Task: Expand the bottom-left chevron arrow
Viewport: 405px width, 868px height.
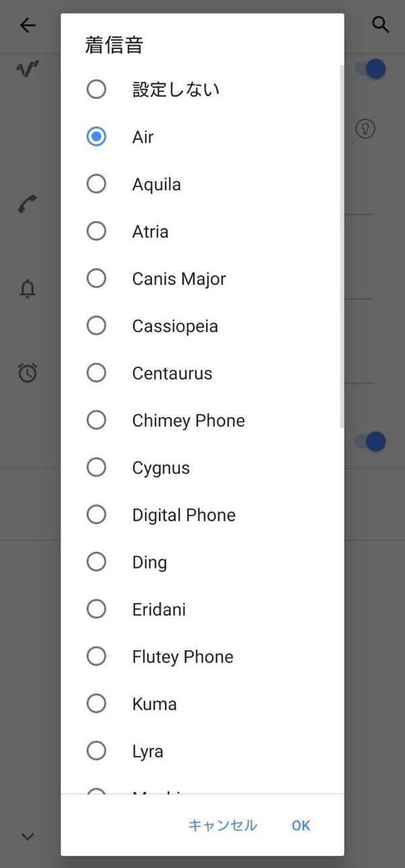Action: 28,837
